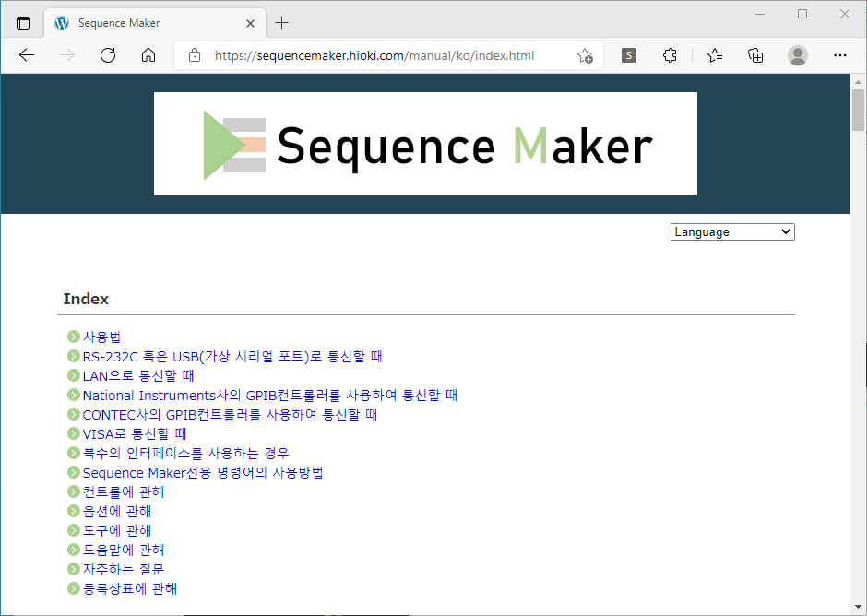Open a new tab with plus button
The image size is (867, 616).
point(282,23)
